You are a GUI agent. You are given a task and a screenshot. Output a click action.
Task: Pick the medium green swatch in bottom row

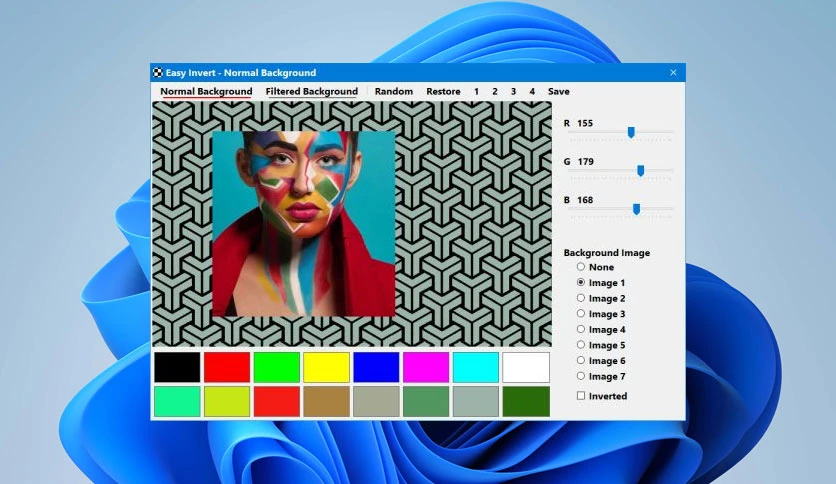point(426,401)
